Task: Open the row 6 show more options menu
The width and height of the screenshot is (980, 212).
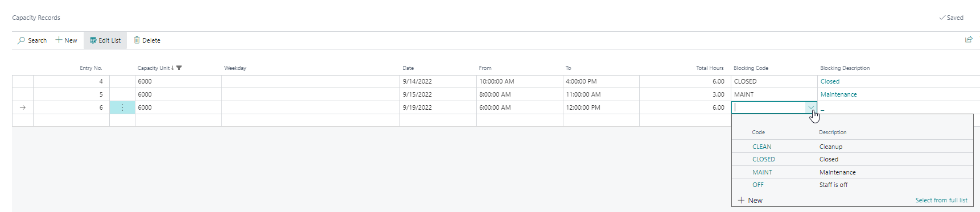Action: point(122,107)
